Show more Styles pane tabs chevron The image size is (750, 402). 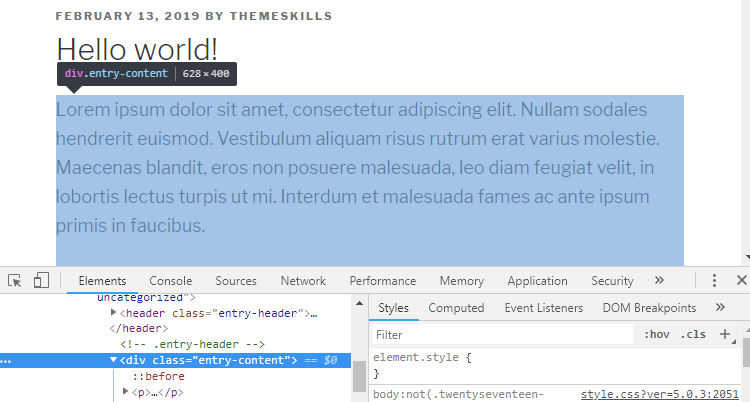pos(720,307)
